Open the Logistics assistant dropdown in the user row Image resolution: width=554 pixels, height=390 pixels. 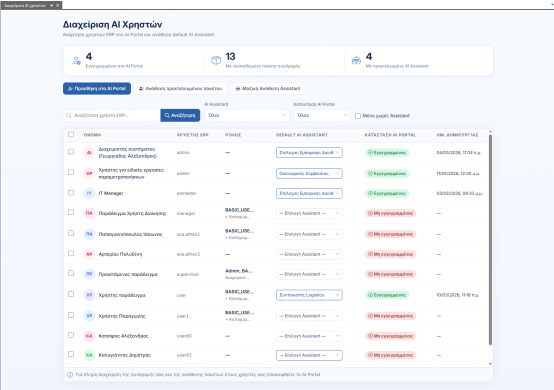click(x=309, y=295)
